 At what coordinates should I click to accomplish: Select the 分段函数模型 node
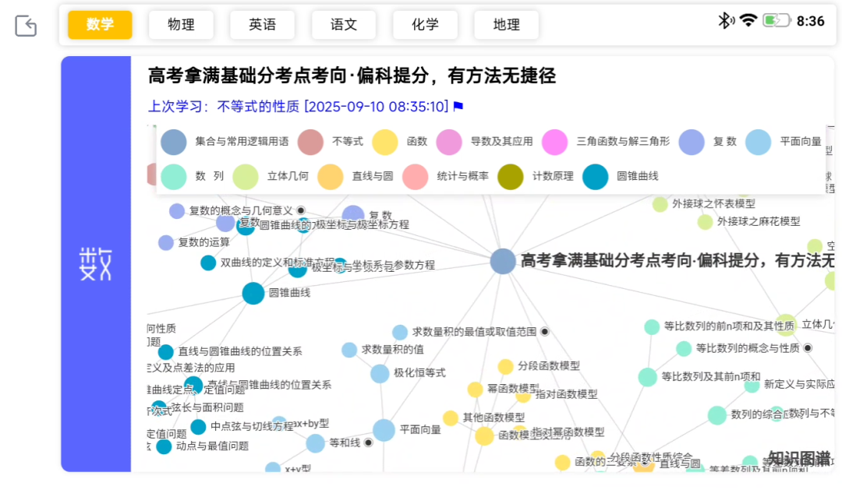point(505,367)
